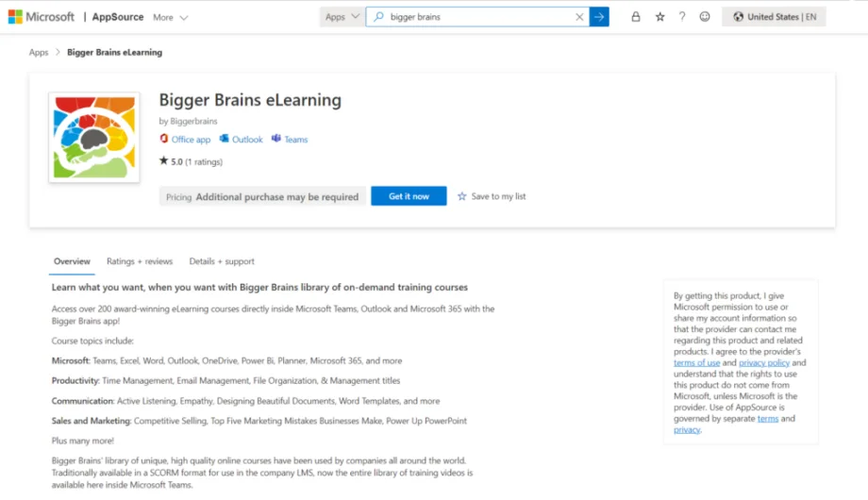Click the Microsoft logo

(41, 17)
